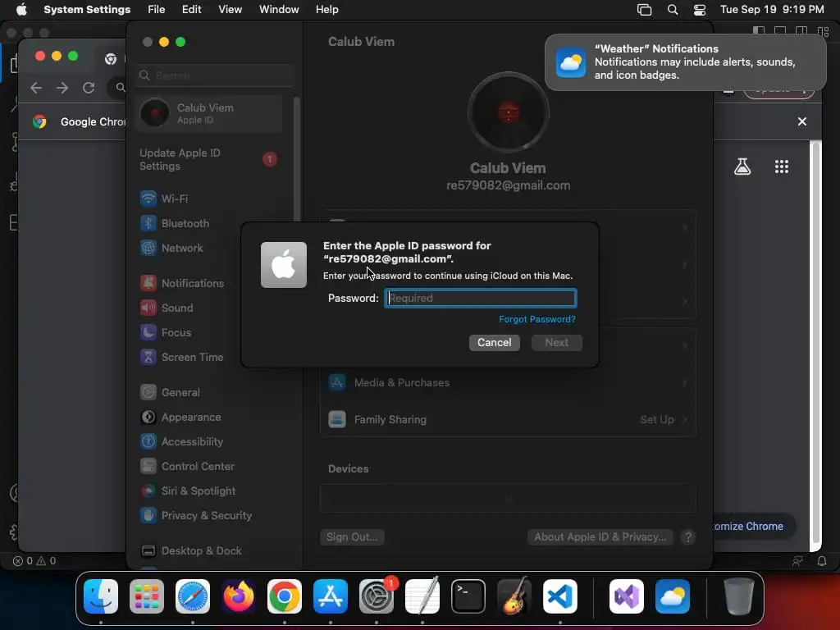Open Visual Studio Code from the Dock
This screenshot has width=840, height=630.
pos(559,596)
